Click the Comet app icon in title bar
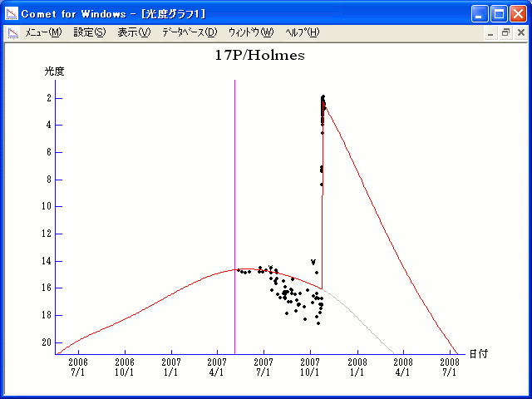Viewport: 532px width, 399px height. tap(12, 13)
